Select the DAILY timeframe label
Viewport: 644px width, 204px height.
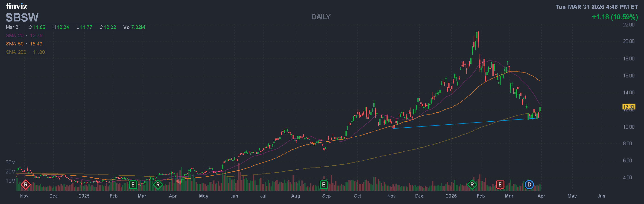coord(321,17)
